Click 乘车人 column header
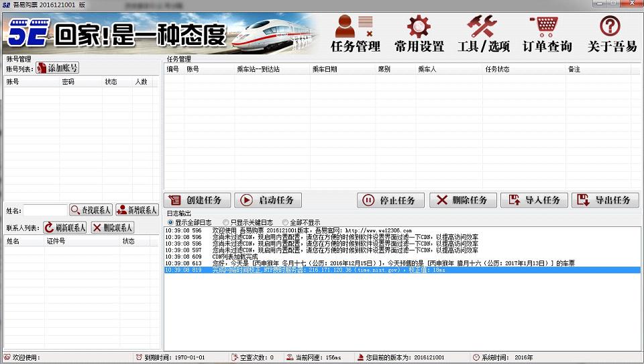 pos(449,69)
